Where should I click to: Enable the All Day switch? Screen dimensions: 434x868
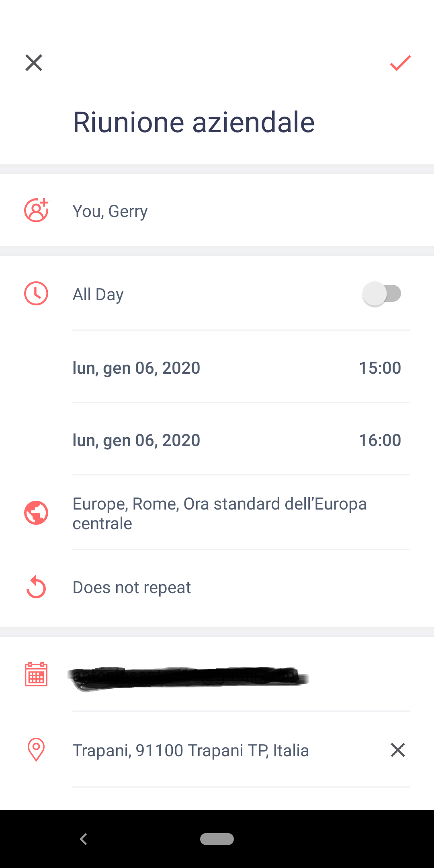pyautogui.click(x=382, y=294)
